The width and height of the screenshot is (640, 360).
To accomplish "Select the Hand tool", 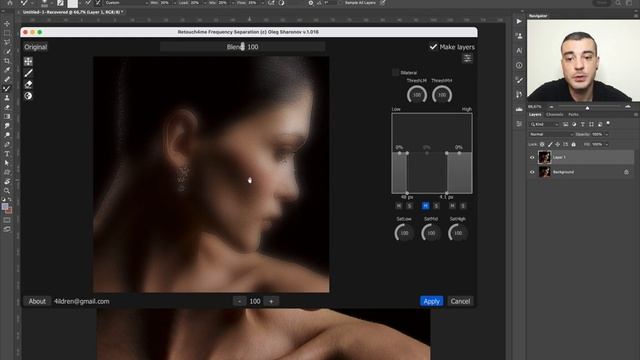I will click(x=7, y=182).
